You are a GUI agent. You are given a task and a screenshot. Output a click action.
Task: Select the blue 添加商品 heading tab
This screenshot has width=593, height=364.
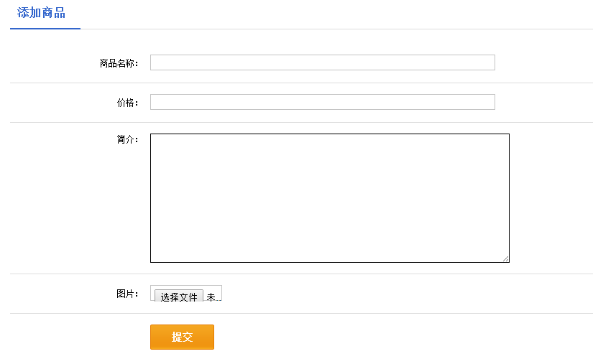point(41,13)
